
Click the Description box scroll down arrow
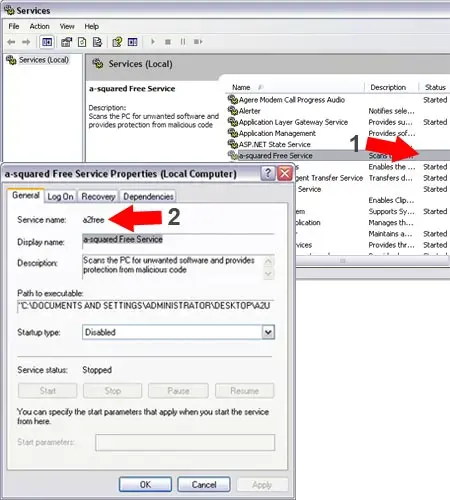pyautogui.click(x=268, y=274)
